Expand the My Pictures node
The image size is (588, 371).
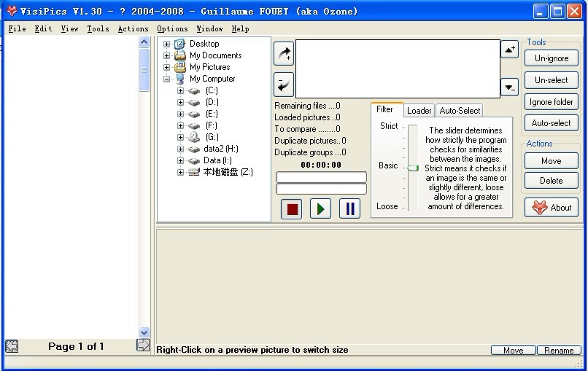tap(166, 67)
